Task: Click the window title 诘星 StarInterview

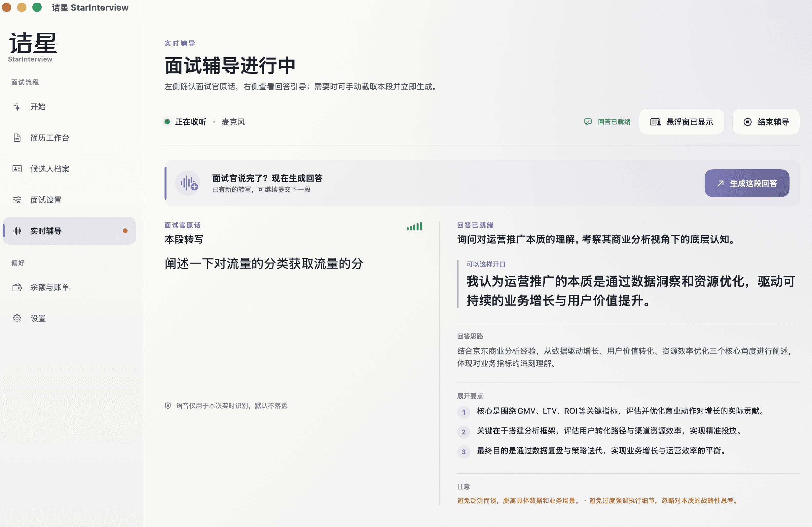Action: 90,8
